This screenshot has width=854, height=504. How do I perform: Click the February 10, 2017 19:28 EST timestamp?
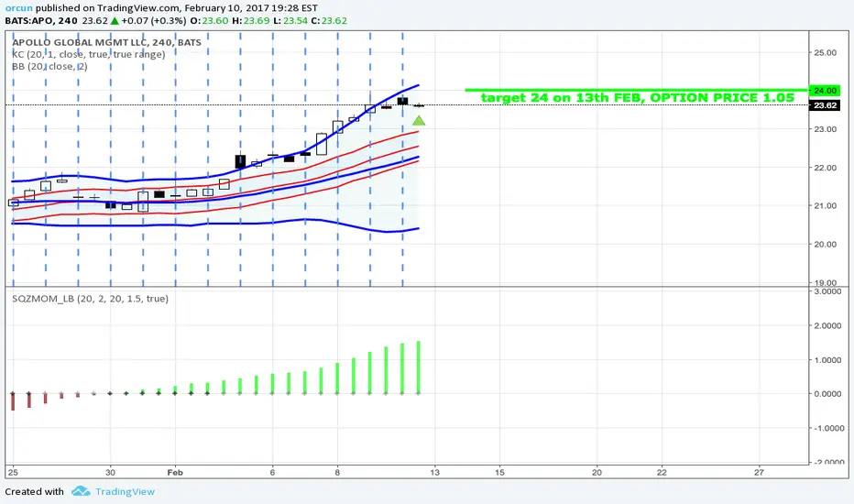click(x=251, y=8)
